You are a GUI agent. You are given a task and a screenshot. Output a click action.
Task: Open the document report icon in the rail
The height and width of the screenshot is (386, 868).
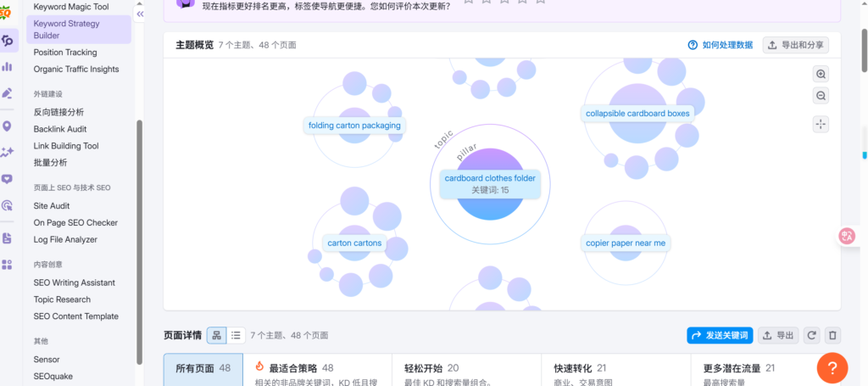tap(7, 238)
